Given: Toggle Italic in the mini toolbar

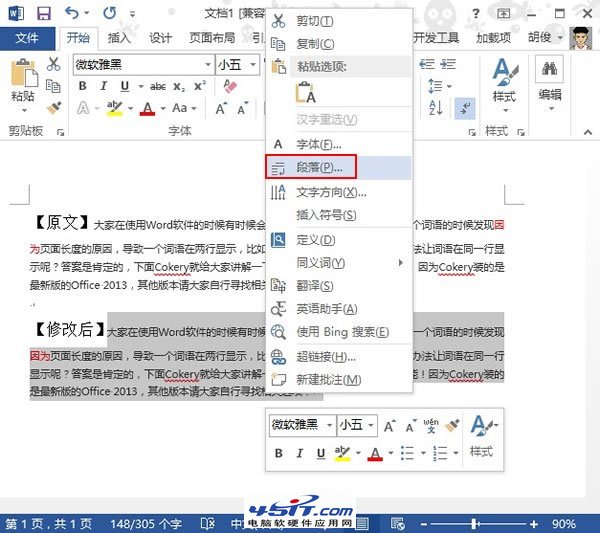Looking at the screenshot, I should coord(300,453).
